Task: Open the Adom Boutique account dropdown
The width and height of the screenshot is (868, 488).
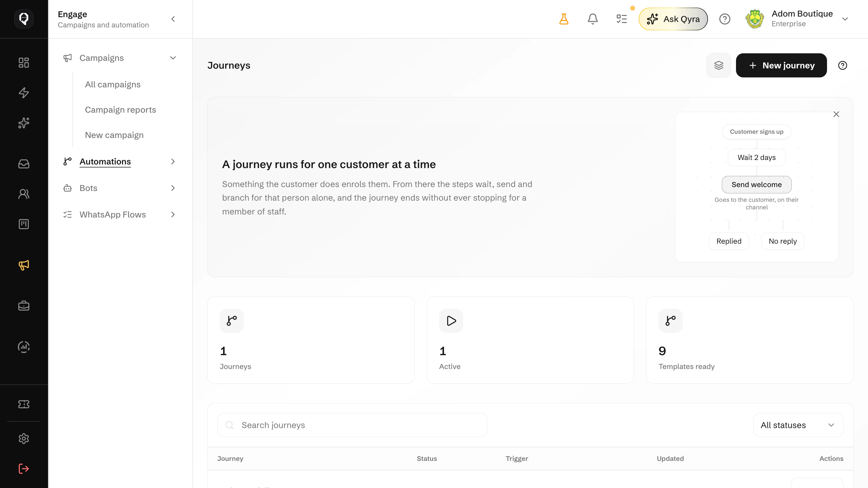Action: (x=797, y=19)
